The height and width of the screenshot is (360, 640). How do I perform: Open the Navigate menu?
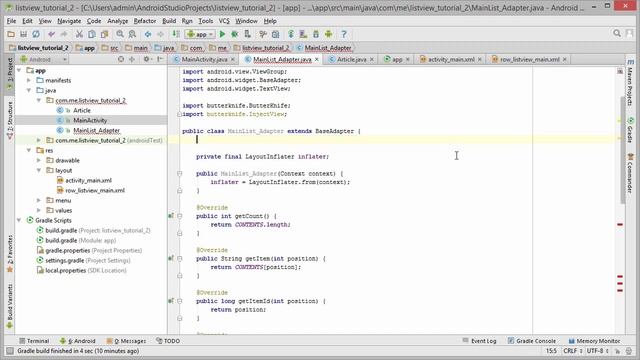click(x=69, y=21)
